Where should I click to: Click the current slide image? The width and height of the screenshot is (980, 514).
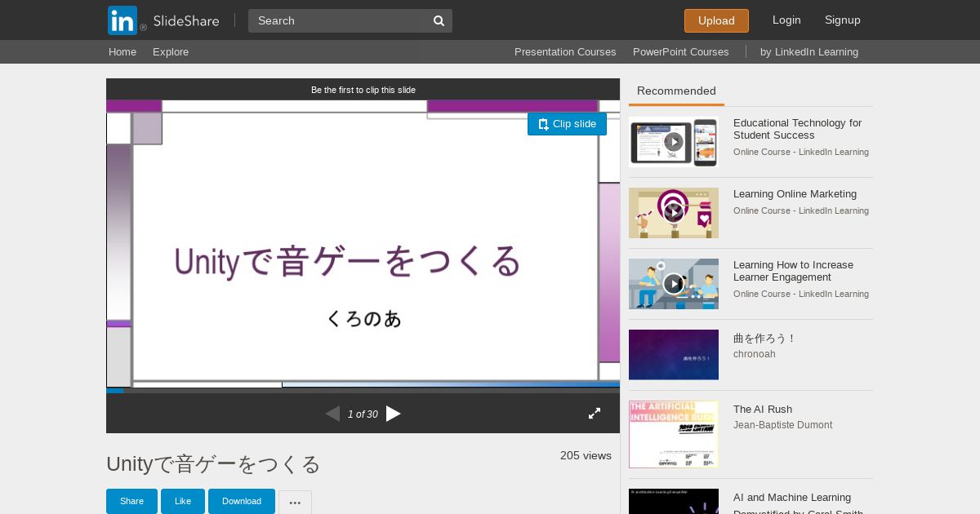coord(363,244)
